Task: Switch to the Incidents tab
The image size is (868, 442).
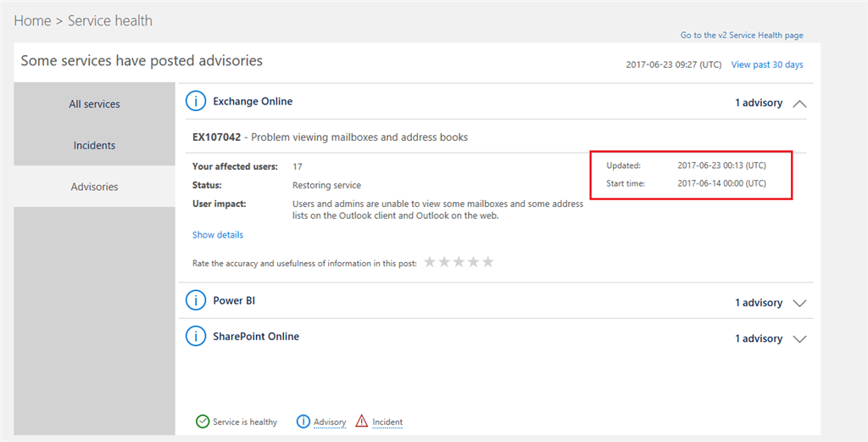Action: click(x=94, y=145)
